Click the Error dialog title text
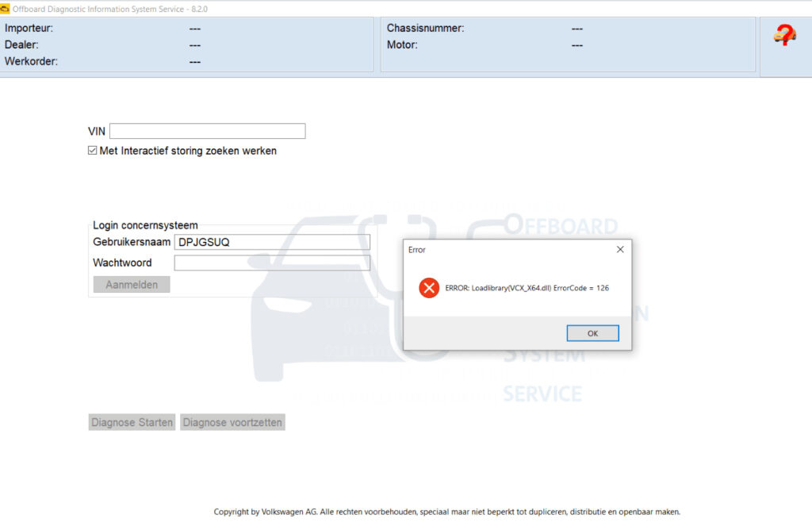The width and height of the screenshot is (812, 522). point(416,250)
